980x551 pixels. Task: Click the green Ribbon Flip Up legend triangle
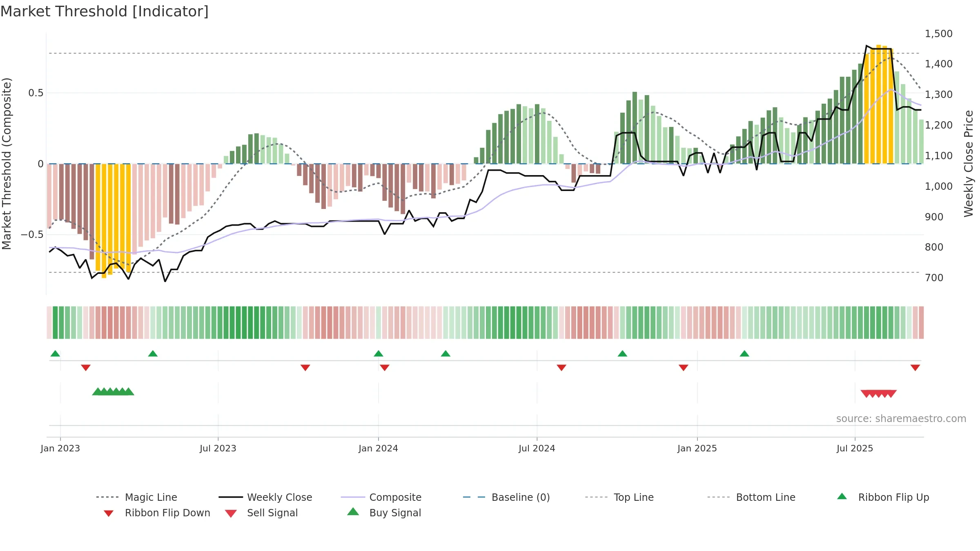[842, 496]
